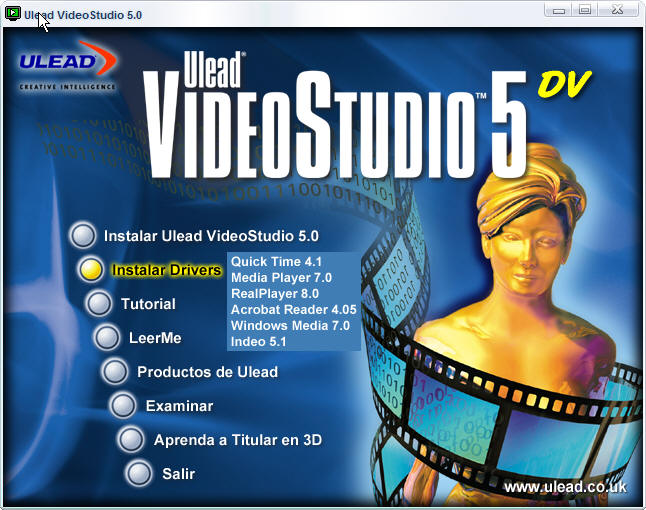Open the Aprenda a Titular en 3D text

click(x=237, y=440)
